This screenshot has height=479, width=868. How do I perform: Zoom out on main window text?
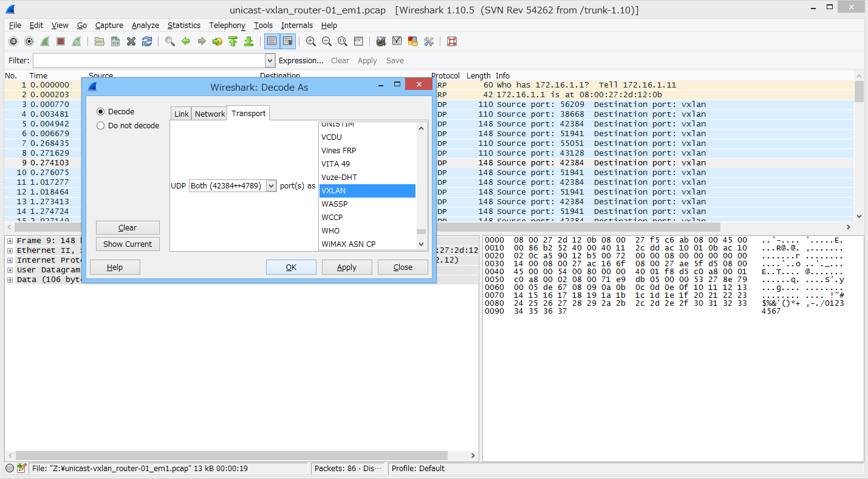pyautogui.click(x=327, y=41)
